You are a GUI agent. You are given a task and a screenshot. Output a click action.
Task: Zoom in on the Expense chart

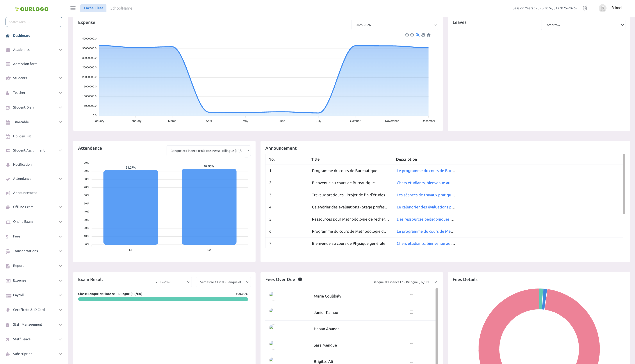tap(407, 35)
